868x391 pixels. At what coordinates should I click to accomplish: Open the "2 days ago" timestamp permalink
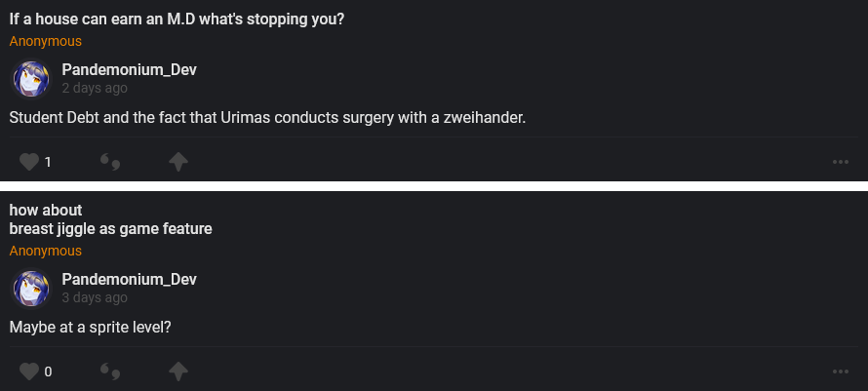pyautogui.click(x=94, y=88)
